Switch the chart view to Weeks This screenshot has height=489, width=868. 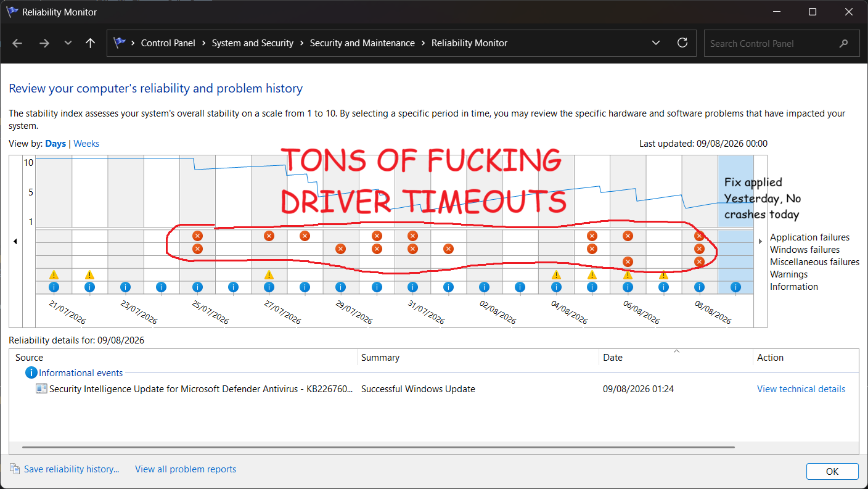coord(86,144)
